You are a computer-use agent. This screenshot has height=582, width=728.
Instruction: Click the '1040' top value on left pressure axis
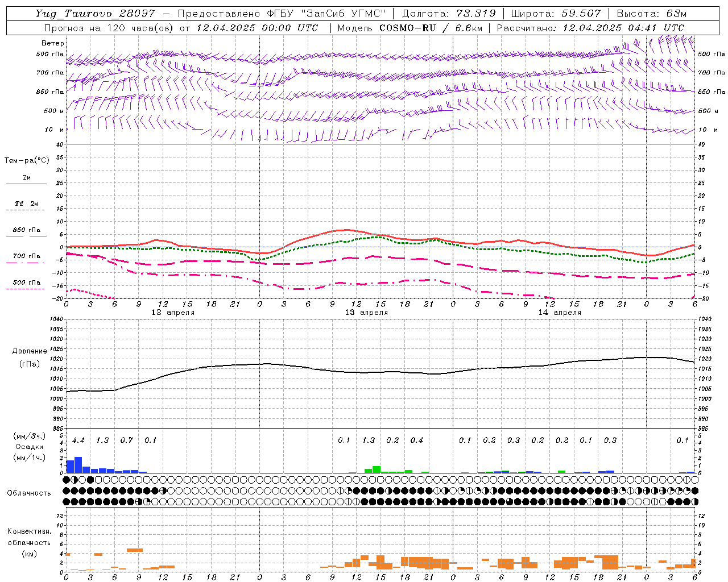tap(55, 319)
